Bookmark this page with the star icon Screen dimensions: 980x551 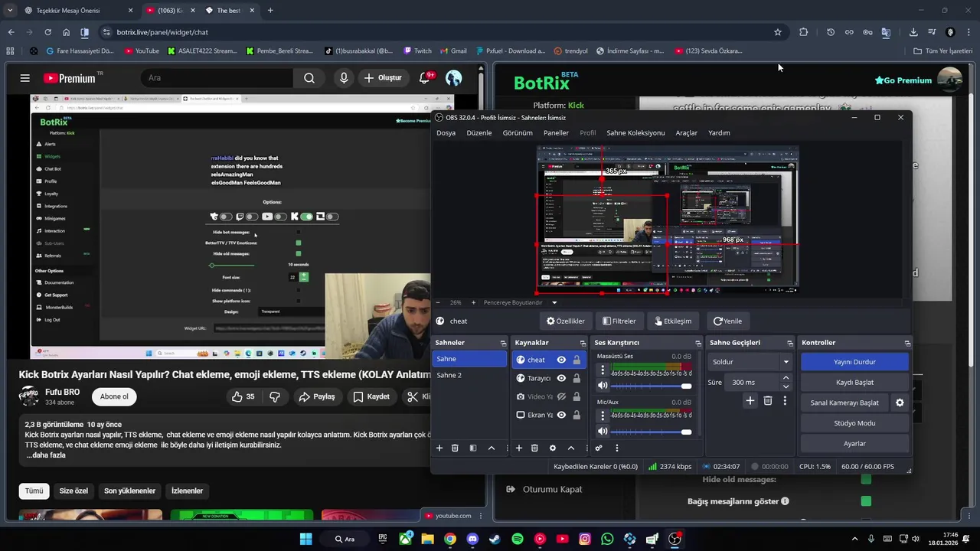coord(778,32)
